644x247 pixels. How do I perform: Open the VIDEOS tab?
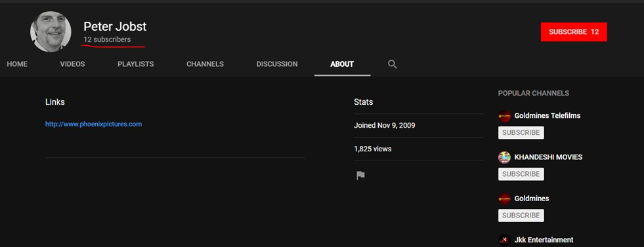pyautogui.click(x=72, y=64)
